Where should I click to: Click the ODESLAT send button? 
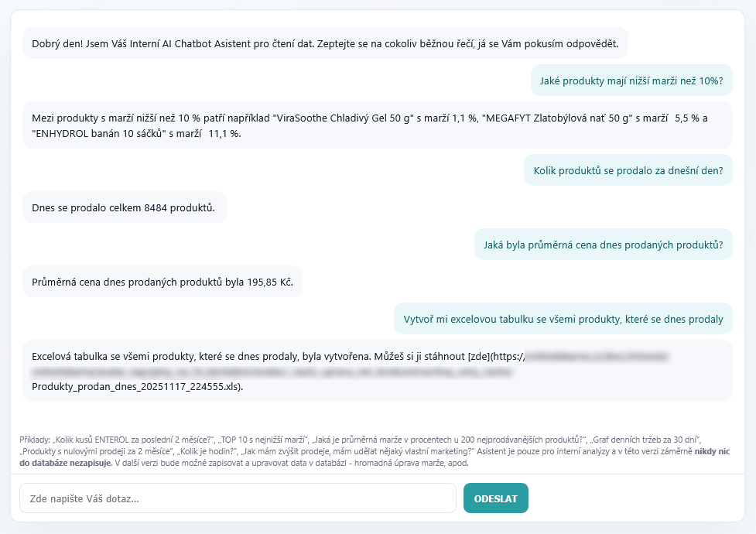point(495,498)
